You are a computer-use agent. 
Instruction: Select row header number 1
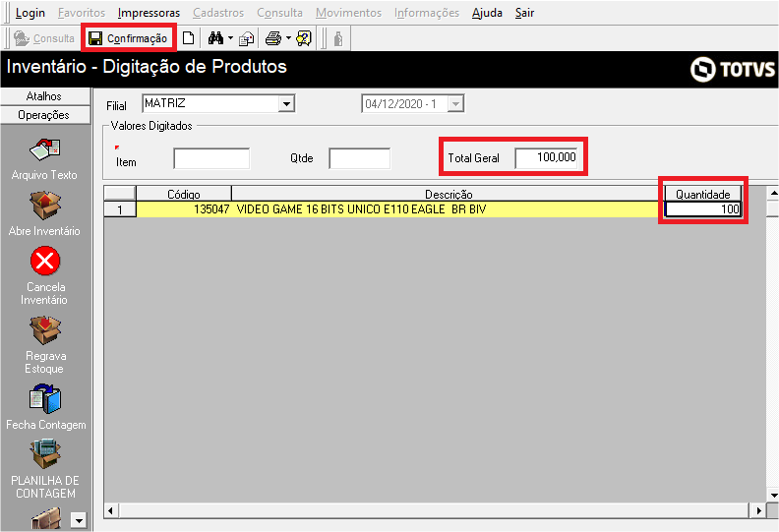(120, 209)
